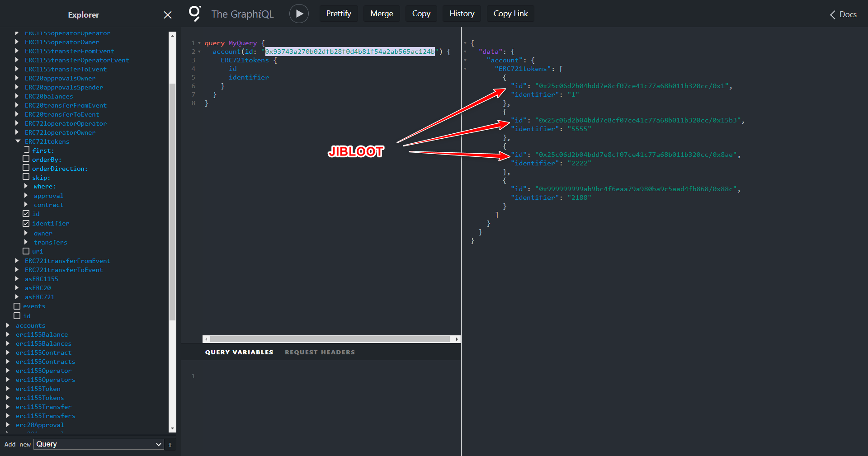Click the GraphiQL logo icon

click(194, 14)
